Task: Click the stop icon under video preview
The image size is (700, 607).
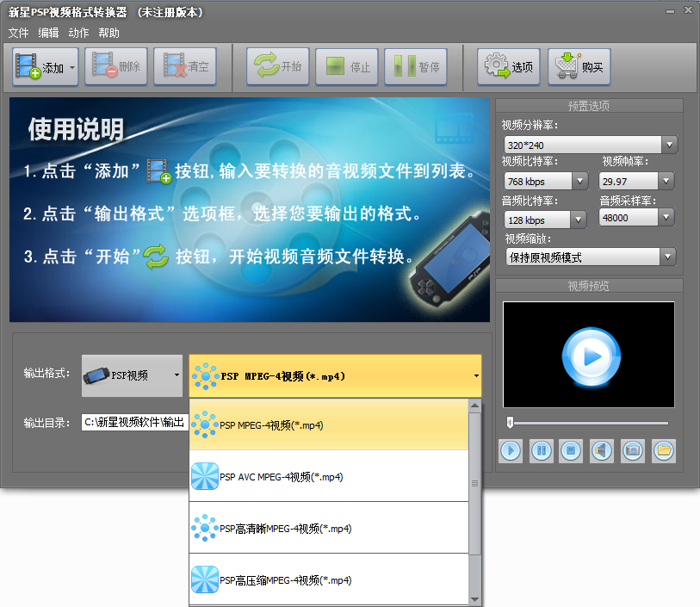Action: [571, 451]
